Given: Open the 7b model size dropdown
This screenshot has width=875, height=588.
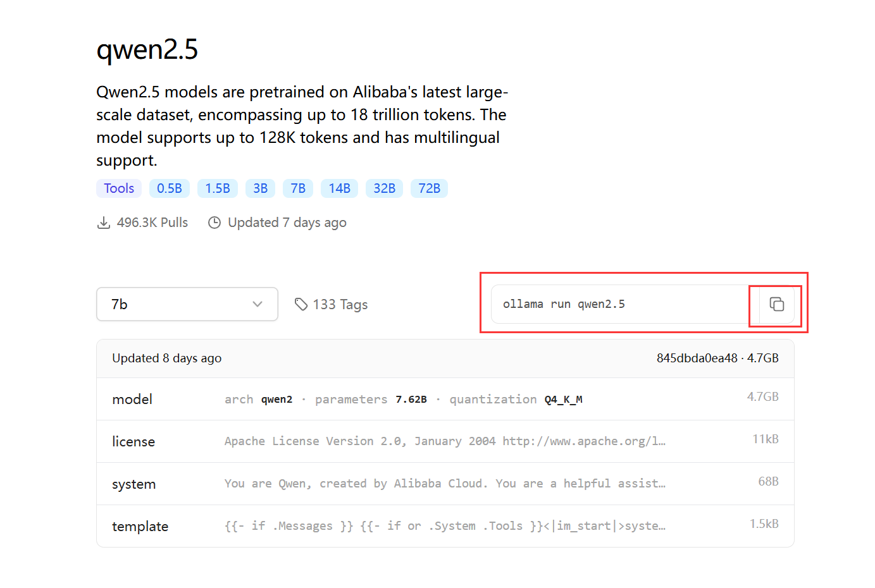Looking at the screenshot, I should click(187, 304).
